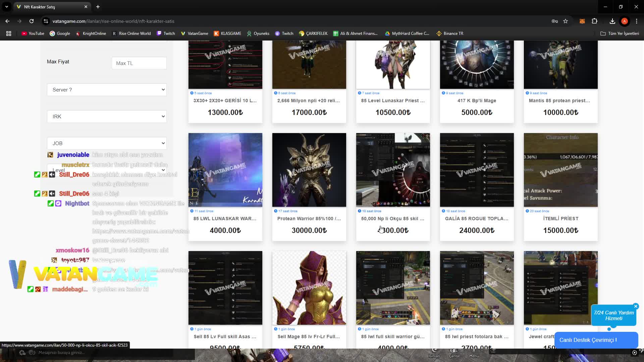
Task: Click the Işınlan game bar icon
Action: pos(434,353)
